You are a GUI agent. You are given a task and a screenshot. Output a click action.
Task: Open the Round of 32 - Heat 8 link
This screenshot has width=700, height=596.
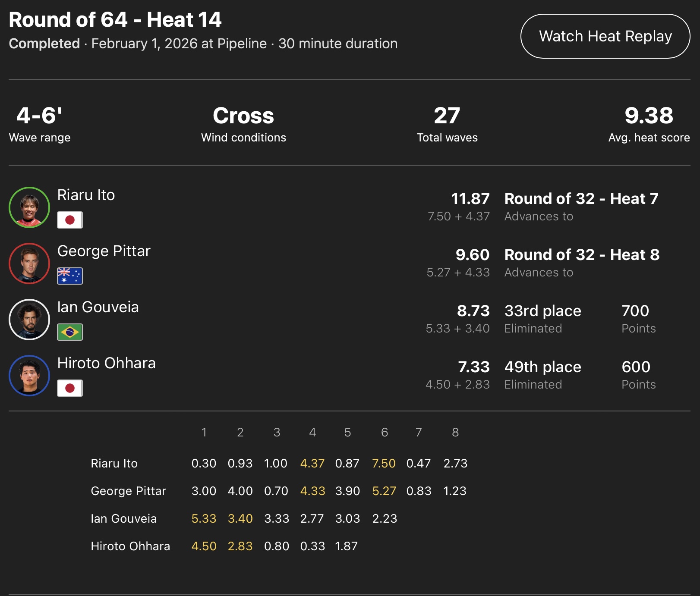[582, 255]
